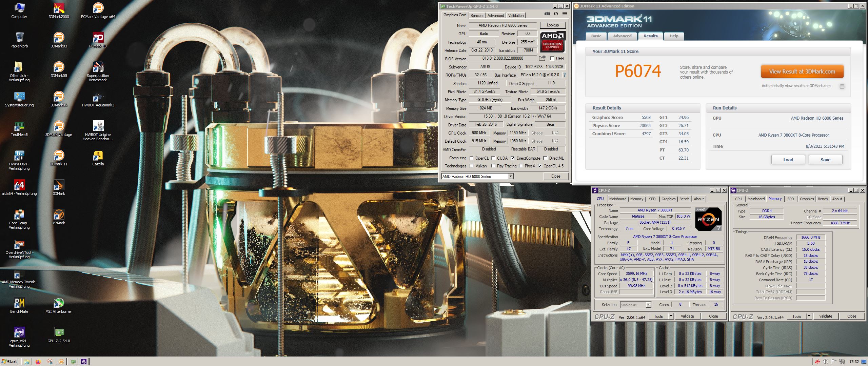This screenshot has height=366, width=868.
Task: Click the taskbar clock showing 17:32
Action: [854, 362]
